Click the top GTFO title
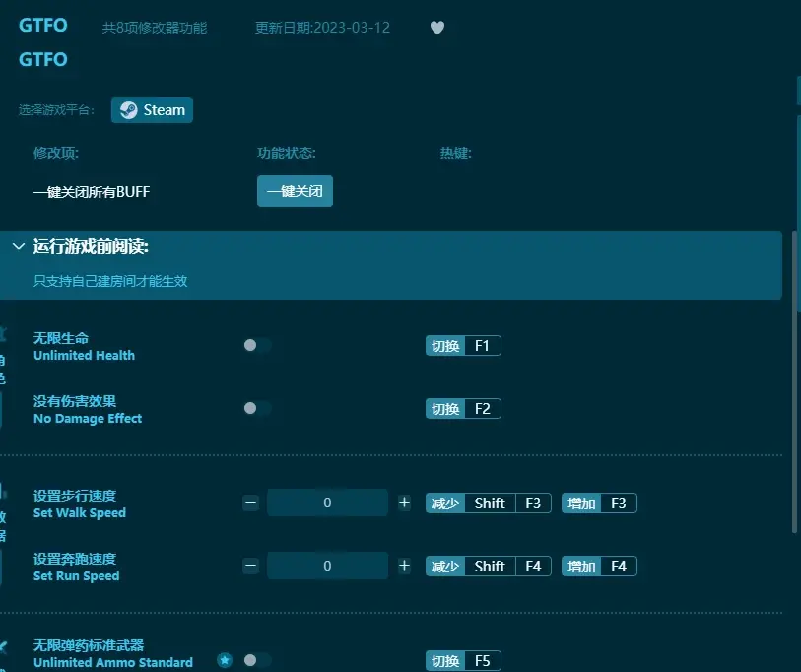 pos(43,25)
